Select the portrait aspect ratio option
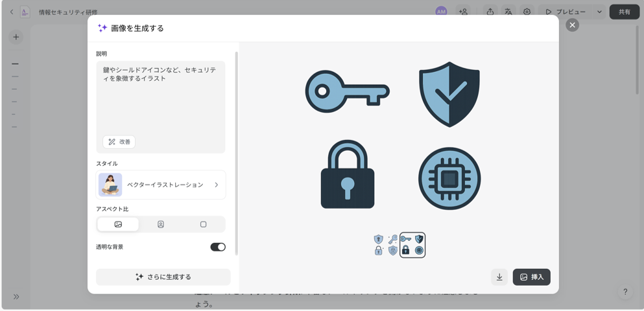644x311 pixels. click(161, 224)
